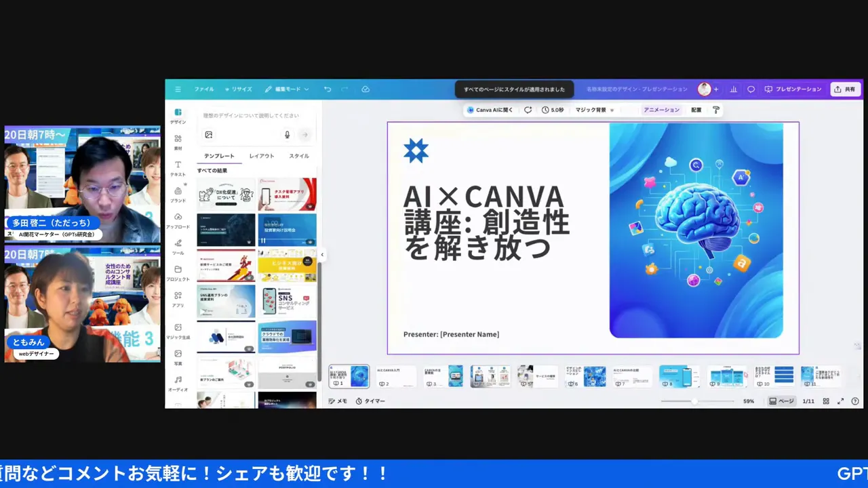868x488 pixels.
Task: Switch to the スタイル tab
Action: pos(299,155)
